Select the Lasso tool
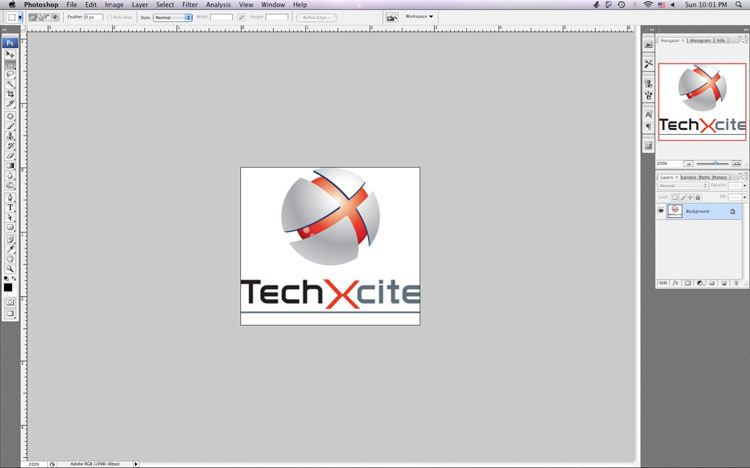This screenshot has height=468, width=750. (10, 74)
